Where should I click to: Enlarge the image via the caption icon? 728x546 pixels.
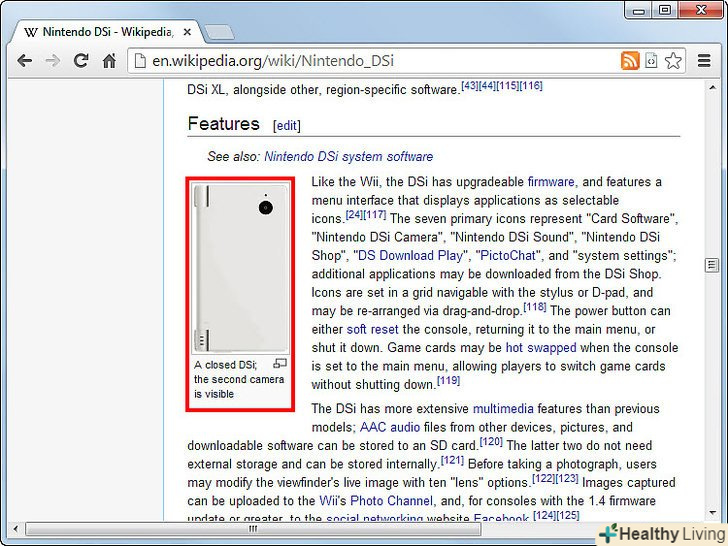(280, 364)
